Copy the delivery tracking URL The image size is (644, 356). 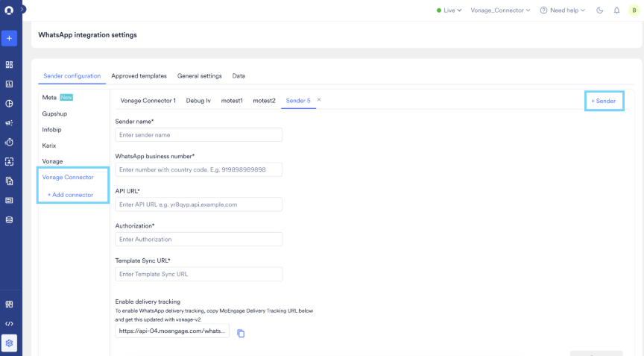pos(241,334)
